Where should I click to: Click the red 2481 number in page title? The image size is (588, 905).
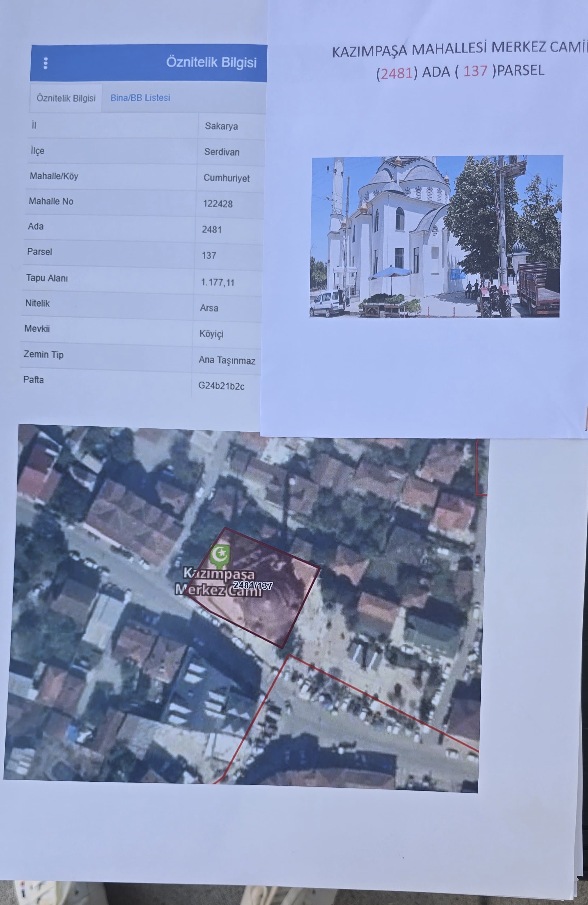pos(396,73)
